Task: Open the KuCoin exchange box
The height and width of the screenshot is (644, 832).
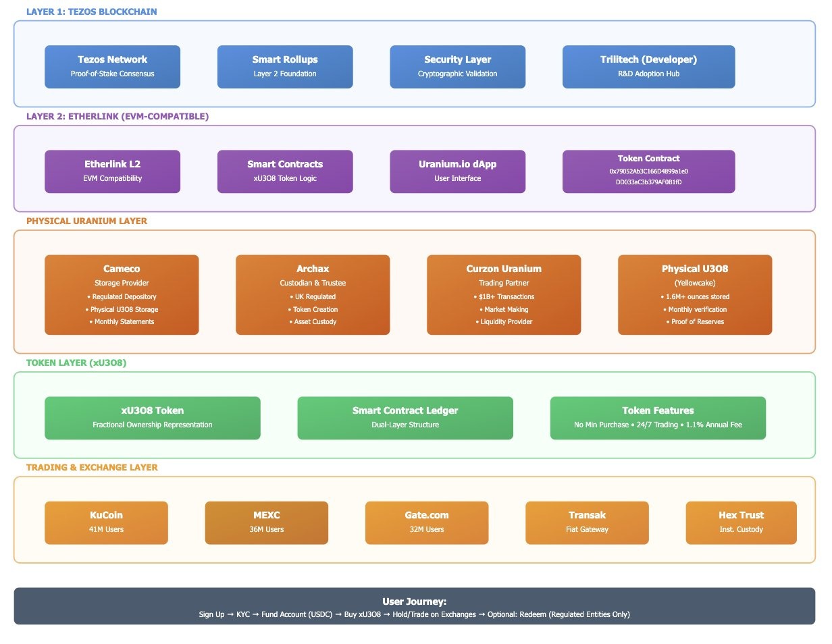Action: click(x=106, y=522)
